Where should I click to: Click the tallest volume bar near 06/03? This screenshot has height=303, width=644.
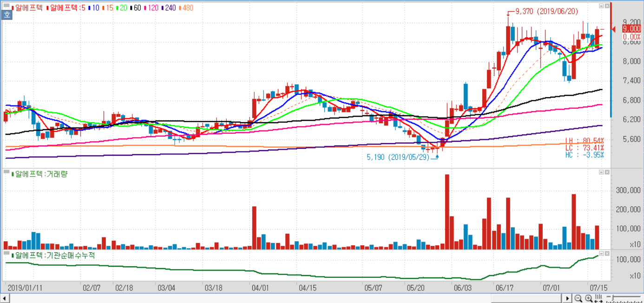click(447, 212)
